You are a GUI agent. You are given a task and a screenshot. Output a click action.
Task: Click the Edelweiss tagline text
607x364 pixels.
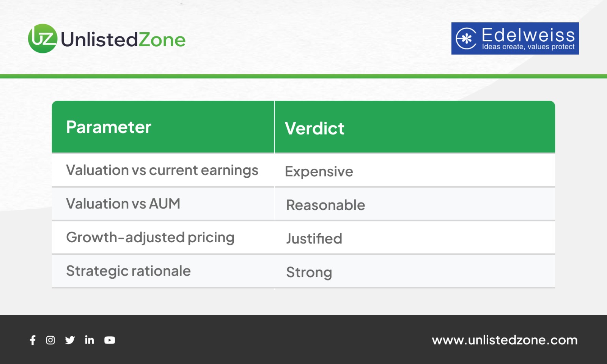pos(528,47)
